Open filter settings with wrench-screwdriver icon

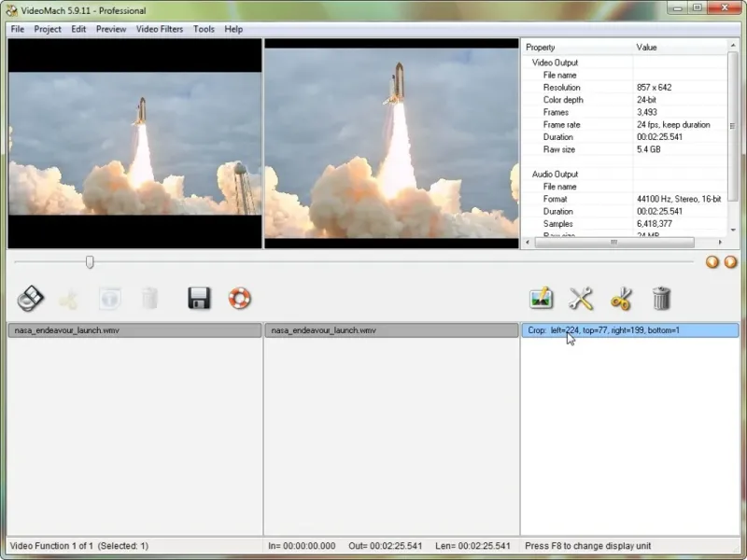pyautogui.click(x=581, y=299)
